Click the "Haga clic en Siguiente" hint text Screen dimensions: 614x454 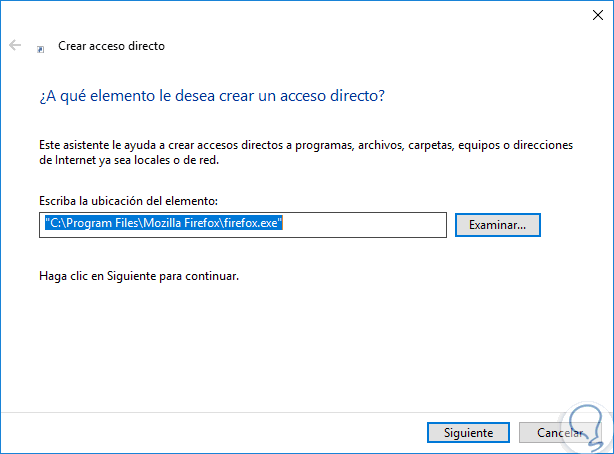click(x=139, y=273)
